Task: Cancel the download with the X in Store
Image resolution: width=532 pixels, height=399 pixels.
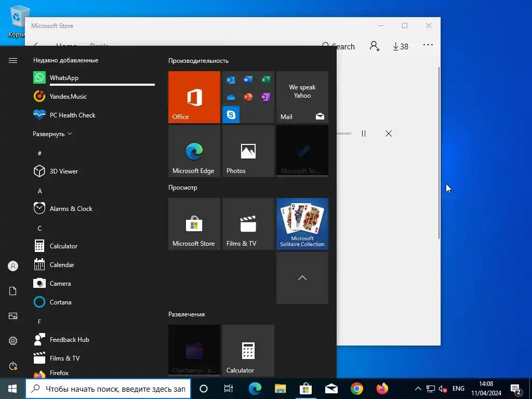Action: pos(389,134)
